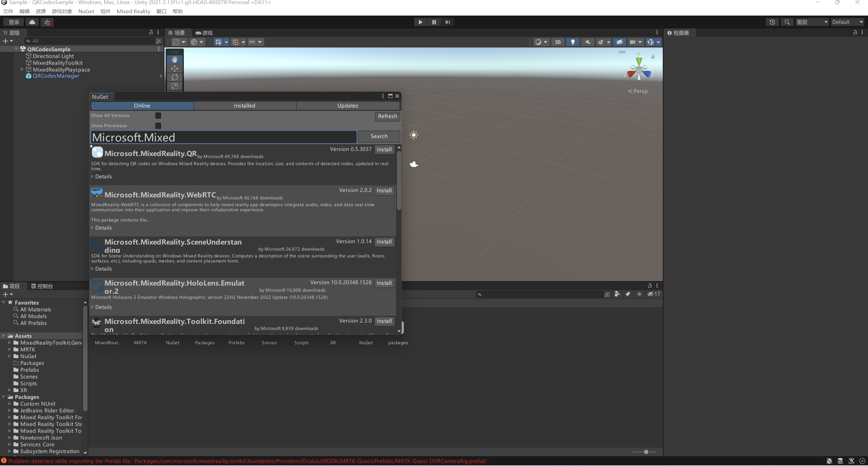868x466 pixels.
Task: Select the Rotate tool in scene view
Action: pyautogui.click(x=175, y=77)
